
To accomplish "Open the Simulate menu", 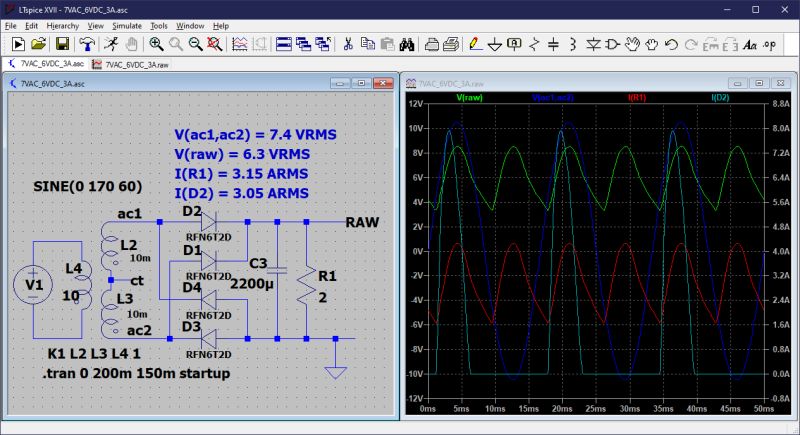I will click(x=127, y=25).
